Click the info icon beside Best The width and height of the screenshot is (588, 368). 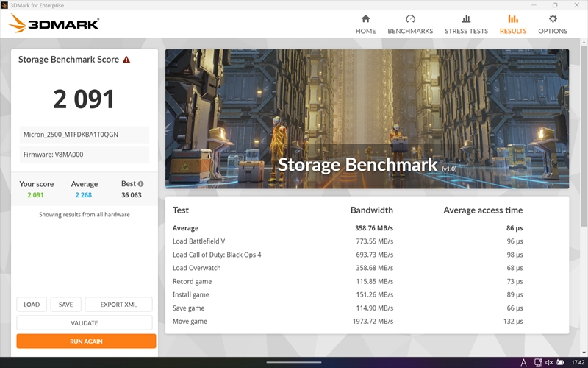coord(140,184)
